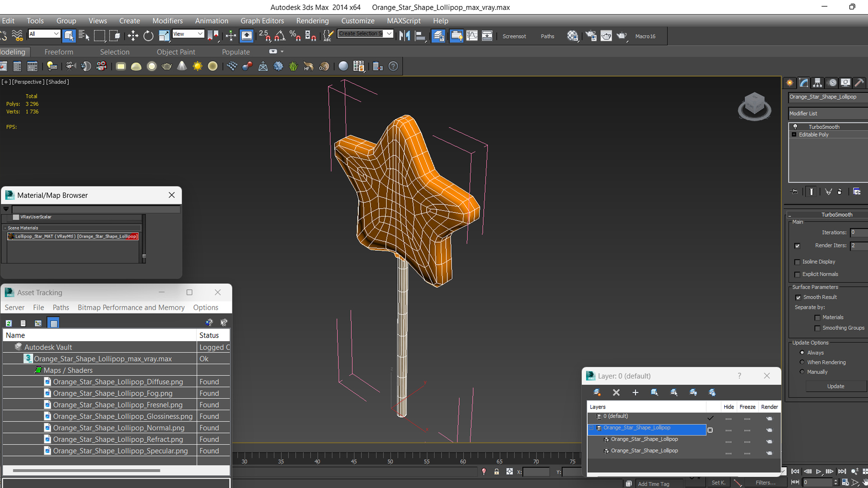Enable Separate by Materials checkbox
868x488 pixels.
817,318
